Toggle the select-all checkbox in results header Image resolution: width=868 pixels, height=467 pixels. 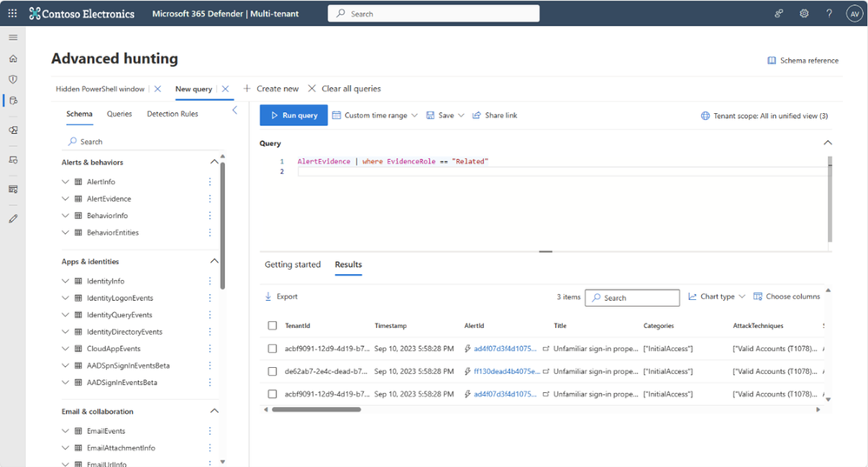click(x=272, y=326)
